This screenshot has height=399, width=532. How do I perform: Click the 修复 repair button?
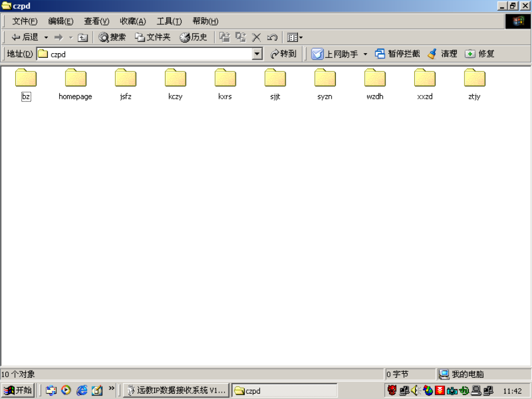point(480,54)
